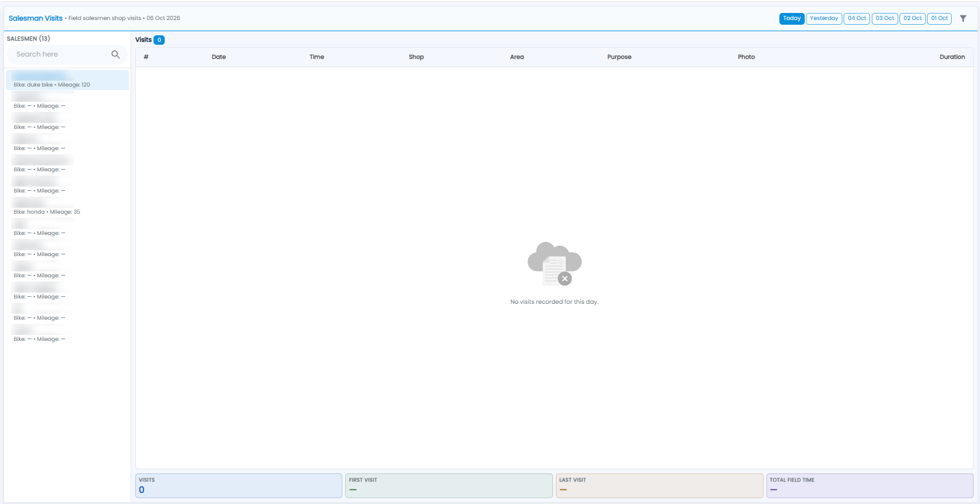Select salesman with honda bike mileage 35
The width and height of the screenshot is (980, 504).
[x=67, y=207]
